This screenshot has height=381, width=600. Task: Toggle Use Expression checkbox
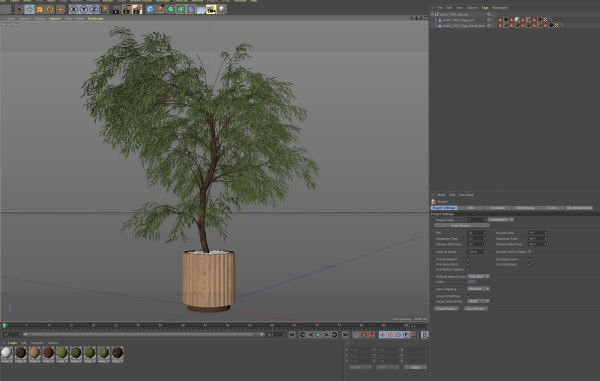(530, 259)
